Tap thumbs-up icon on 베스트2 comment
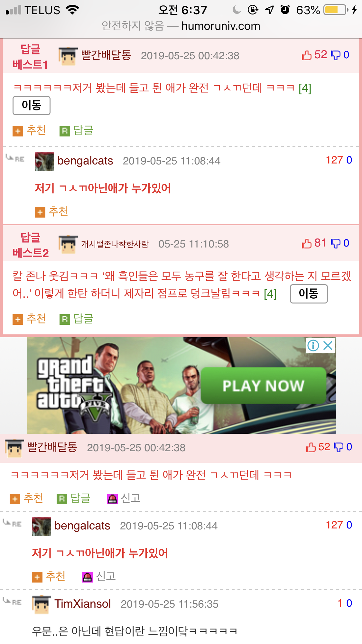This screenshot has width=362, height=644. click(307, 244)
